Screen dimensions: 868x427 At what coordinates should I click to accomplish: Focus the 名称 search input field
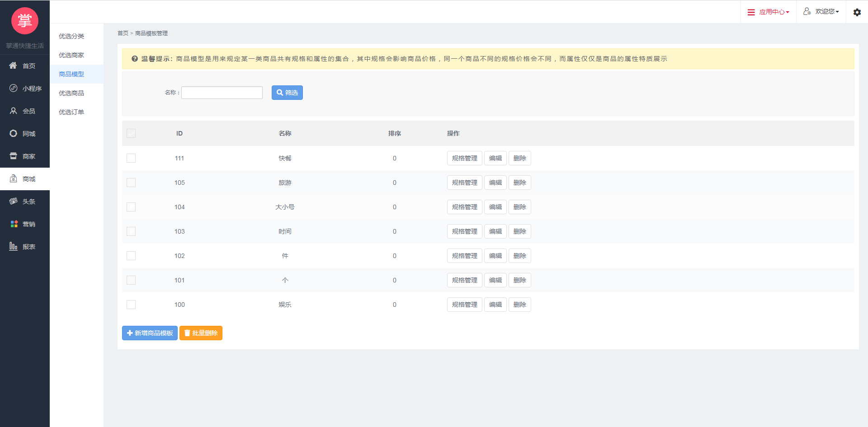222,93
